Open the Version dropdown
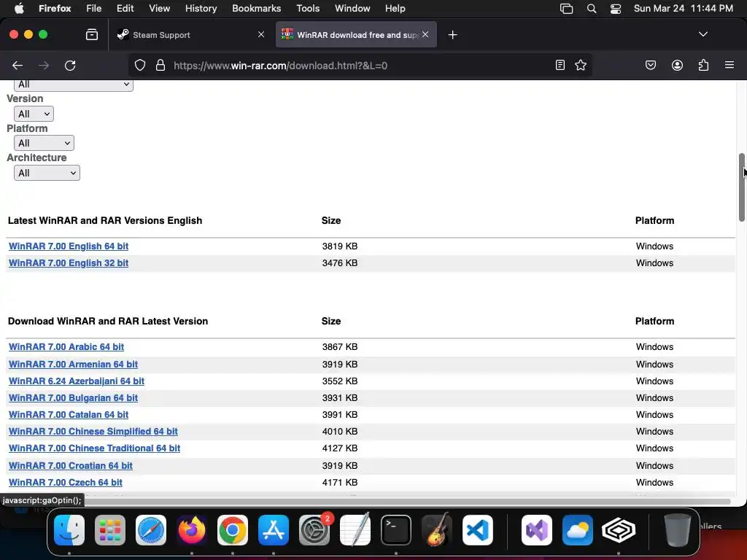The height and width of the screenshot is (560, 747). point(34,114)
